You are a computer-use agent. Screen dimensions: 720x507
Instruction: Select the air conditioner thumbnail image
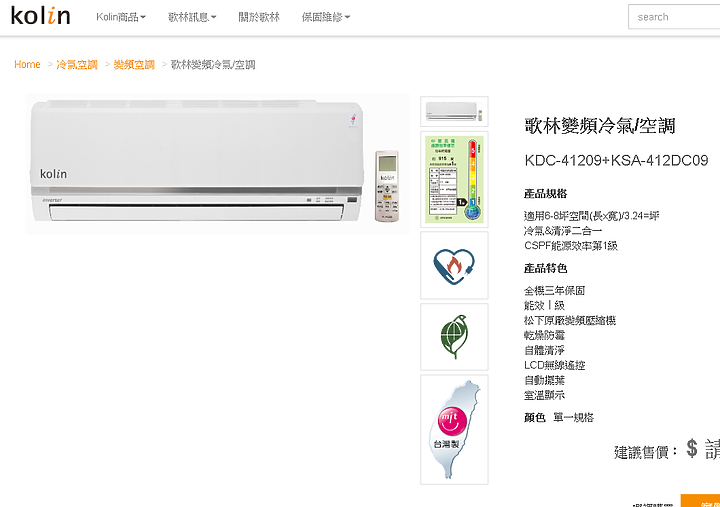pyautogui.click(x=454, y=112)
